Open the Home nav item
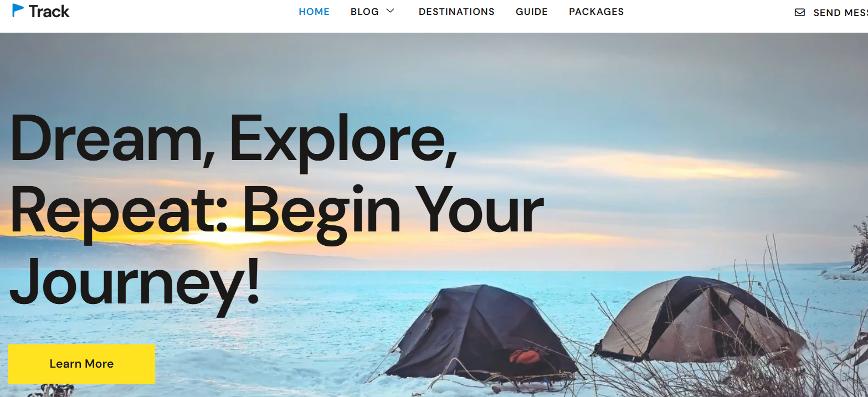 click(314, 12)
